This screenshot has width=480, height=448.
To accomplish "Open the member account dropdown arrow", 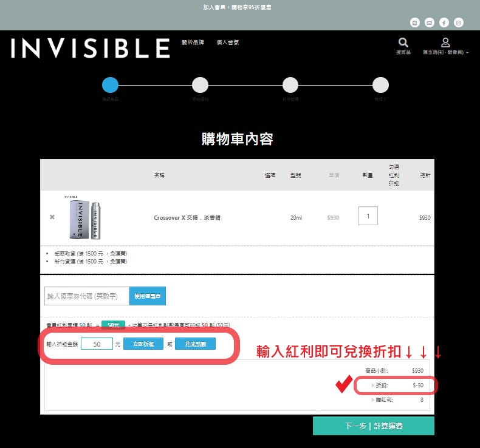I will click(467, 53).
